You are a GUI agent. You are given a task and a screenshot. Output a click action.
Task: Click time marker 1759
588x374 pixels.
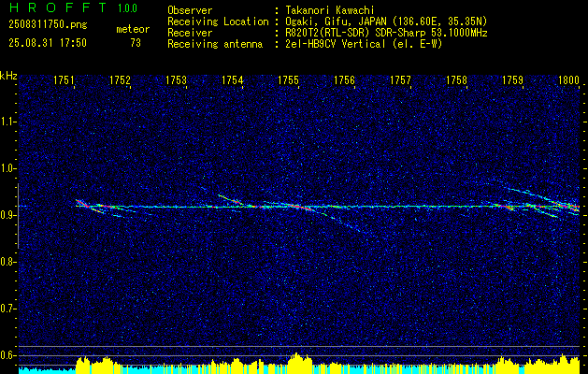(512, 79)
